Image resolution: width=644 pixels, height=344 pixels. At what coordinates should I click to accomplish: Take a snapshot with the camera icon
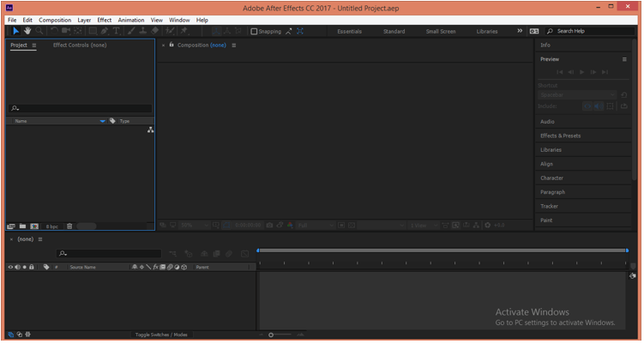click(269, 226)
